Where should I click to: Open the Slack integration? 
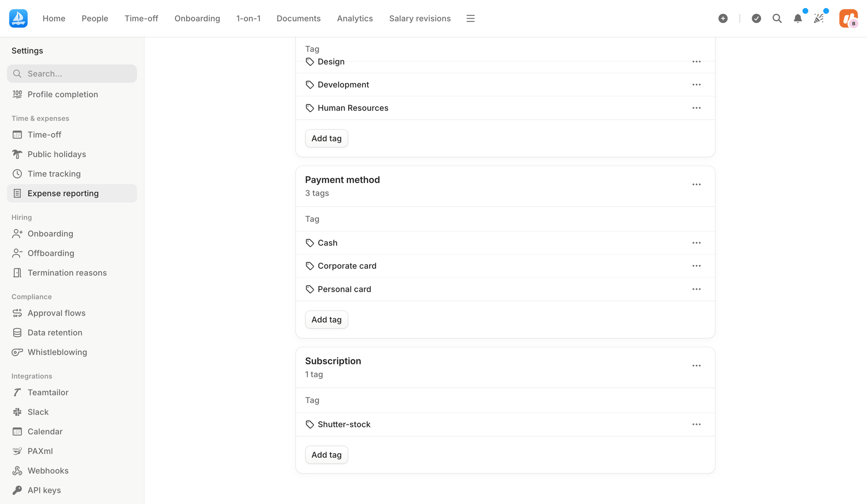[x=72, y=412]
